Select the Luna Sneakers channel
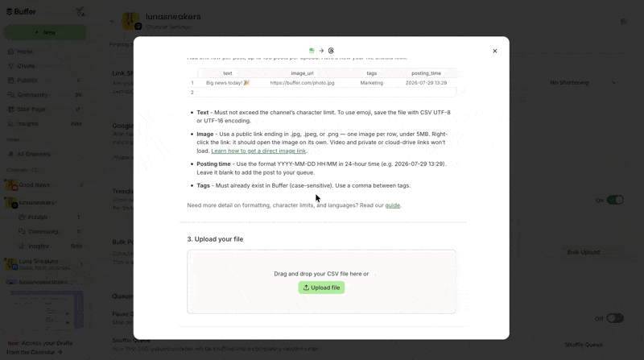This screenshot has height=360, width=644. point(44,264)
